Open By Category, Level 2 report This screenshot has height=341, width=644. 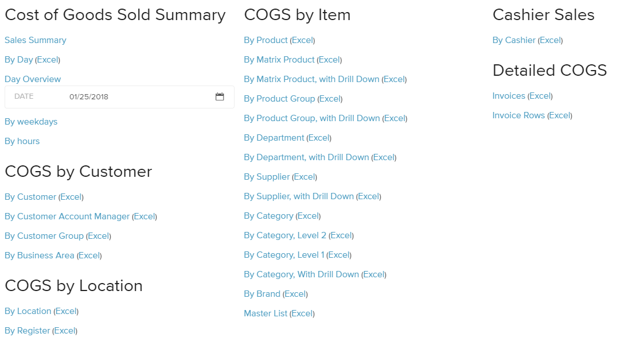(285, 235)
